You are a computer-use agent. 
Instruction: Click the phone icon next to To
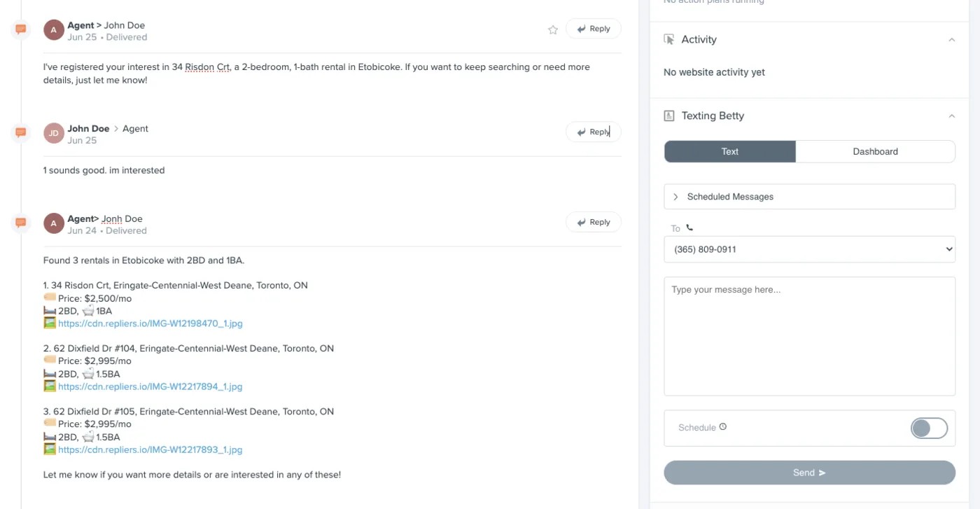click(689, 228)
